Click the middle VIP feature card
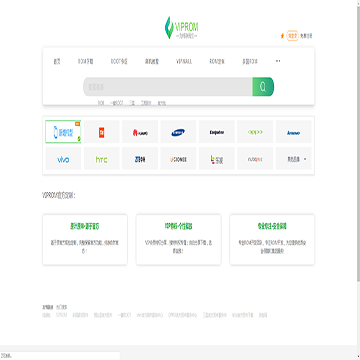This screenshot has height=360, width=360. (178, 240)
